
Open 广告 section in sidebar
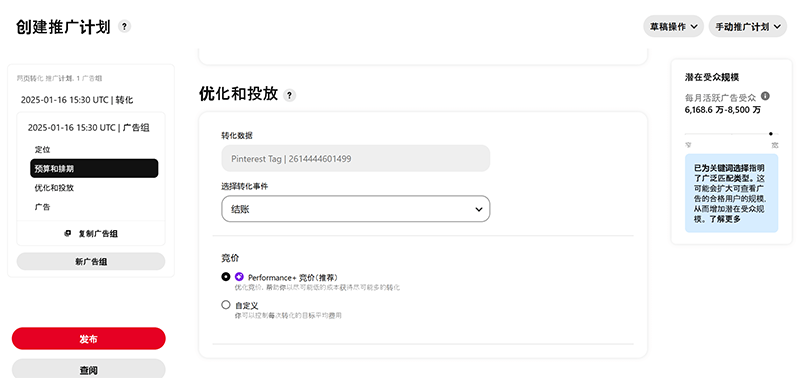[42, 207]
